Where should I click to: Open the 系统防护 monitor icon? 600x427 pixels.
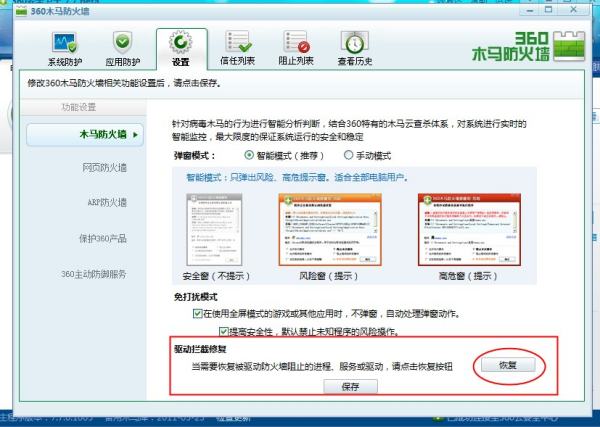[65, 43]
